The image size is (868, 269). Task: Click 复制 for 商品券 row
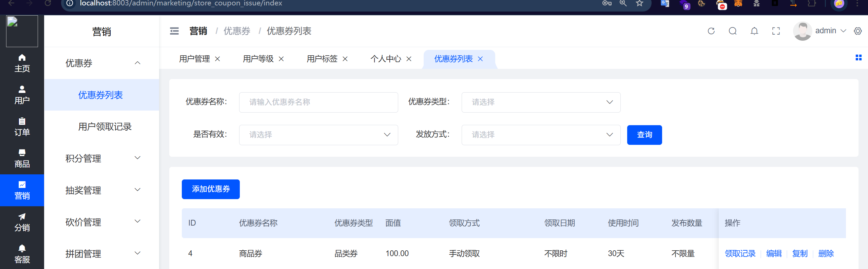(800, 254)
